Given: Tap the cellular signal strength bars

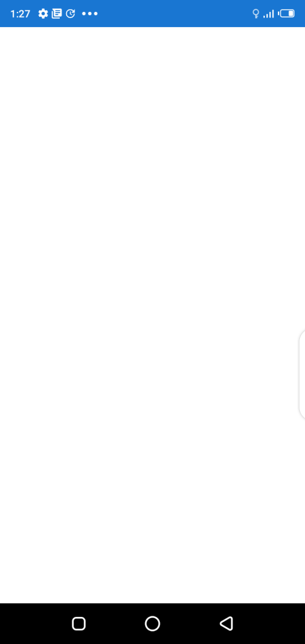Looking at the screenshot, I should coord(269,14).
